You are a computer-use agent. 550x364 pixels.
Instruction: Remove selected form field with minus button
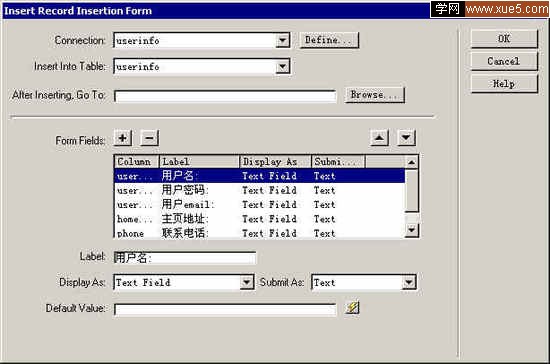click(x=149, y=138)
